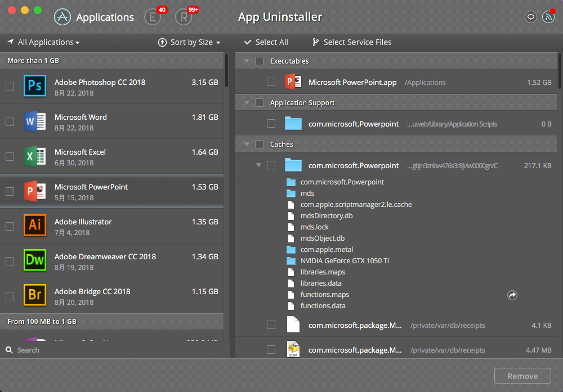
Task: Click the BOM package file icon
Action: pyautogui.click(x=293, y=349)
